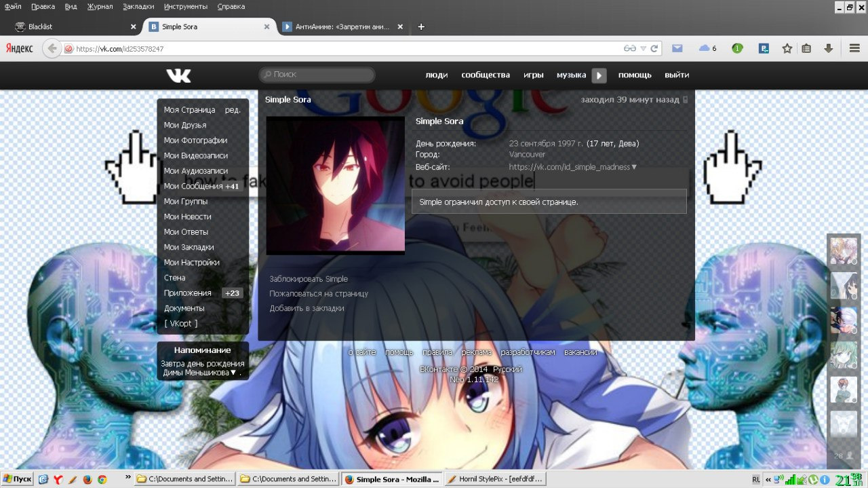The width and height of the screenshot is (868, 488).
Task: Open помощь in VK header
Action: coord(635,75)
